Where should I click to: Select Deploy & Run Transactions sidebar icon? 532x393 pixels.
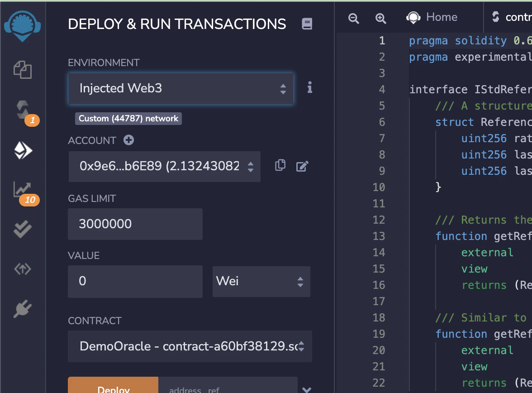coord(23,150)
